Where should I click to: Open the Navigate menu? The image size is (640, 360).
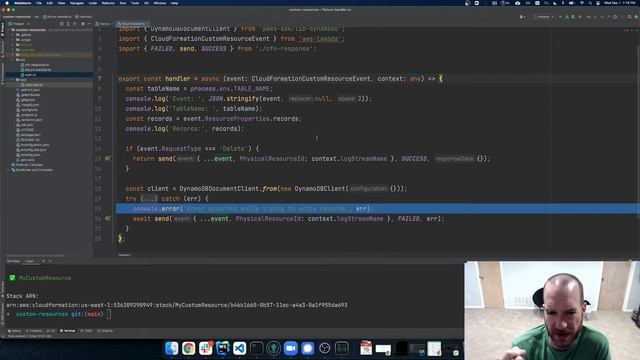pyautogui.click(x=77, y=3)
